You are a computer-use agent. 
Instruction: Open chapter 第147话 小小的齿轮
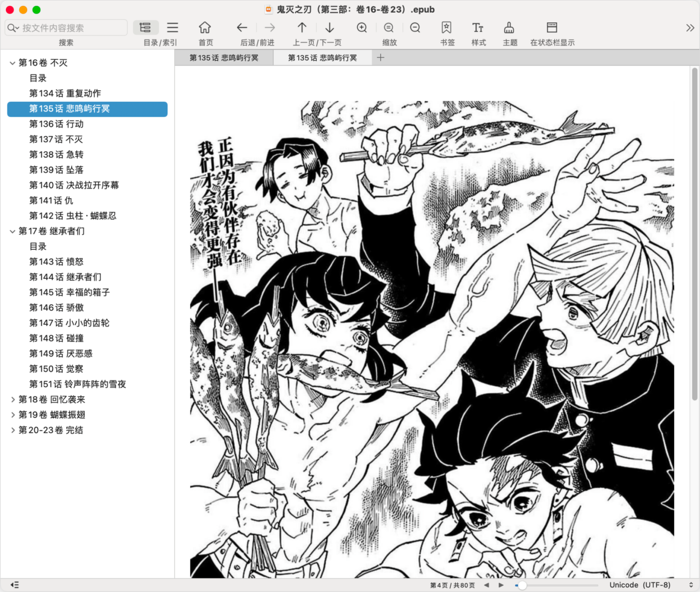[x=69, y=323]
